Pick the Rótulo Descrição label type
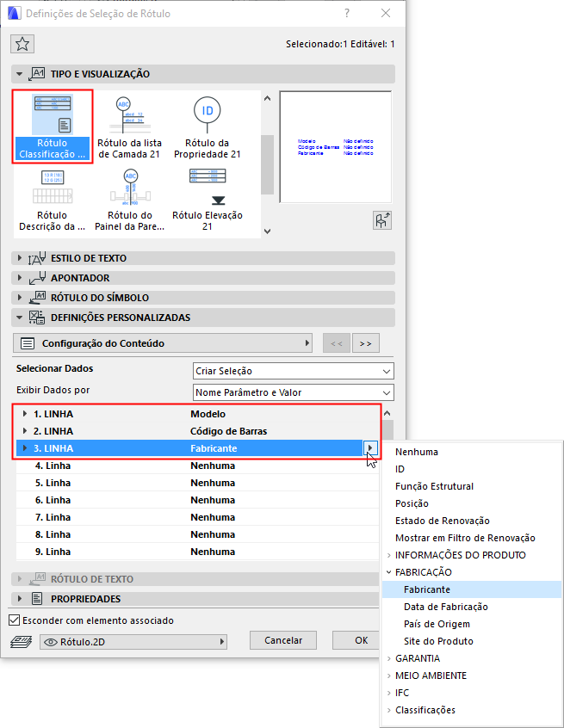This screenshot has height=728, width=564. [52, 201]
